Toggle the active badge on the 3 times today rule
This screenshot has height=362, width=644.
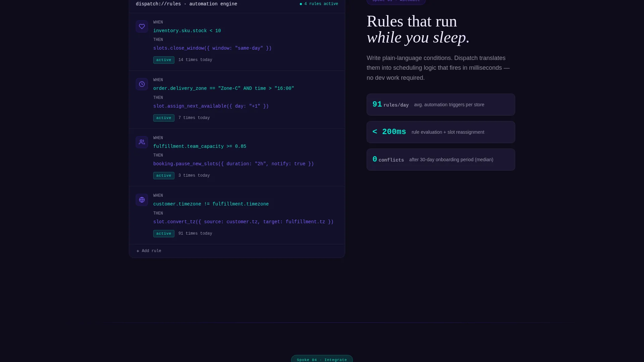[164, 176]
